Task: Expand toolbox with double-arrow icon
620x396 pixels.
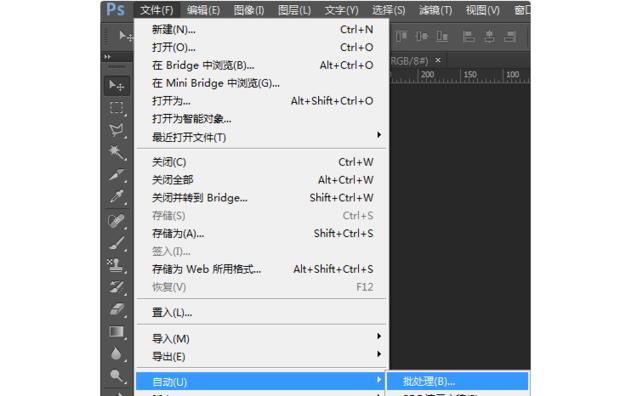Action: coord(107,57)
